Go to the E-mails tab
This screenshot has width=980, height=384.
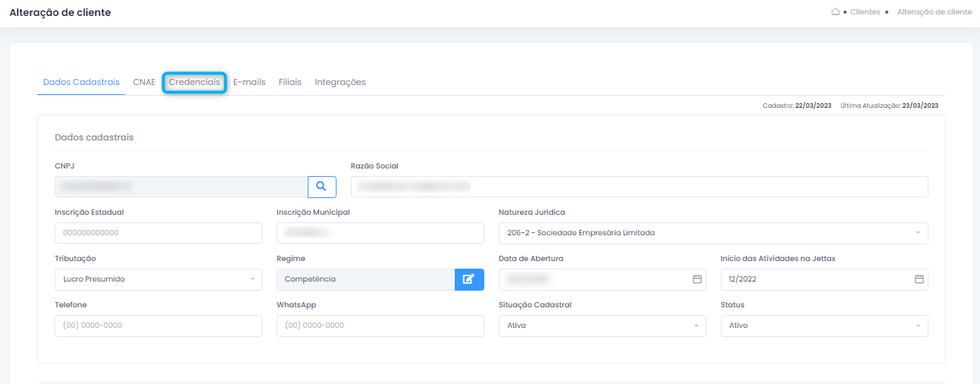[x=249, y=82]
